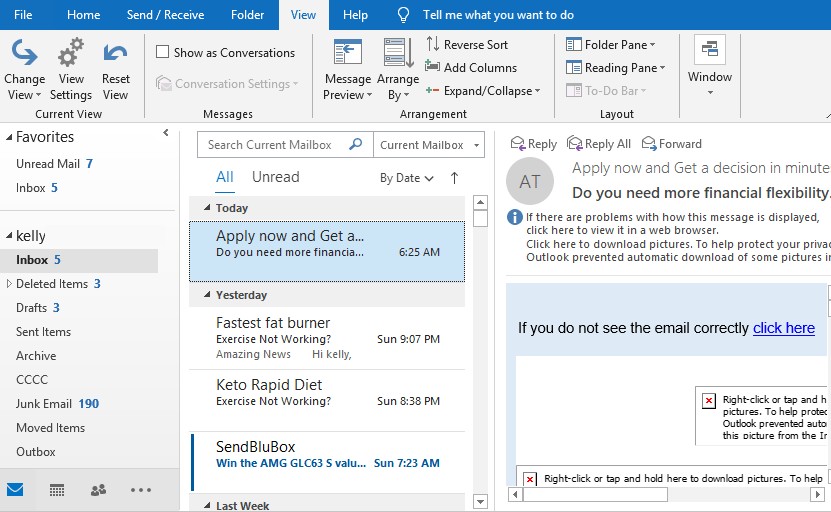Screen dimensions: 831x512
Task: Expand the Deleted Items folder
Action: 9,284
